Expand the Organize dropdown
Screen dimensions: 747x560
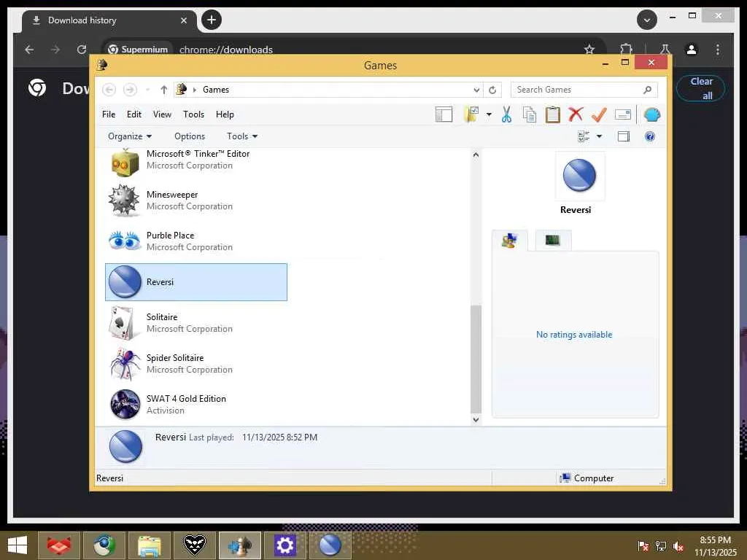(130, 136)
